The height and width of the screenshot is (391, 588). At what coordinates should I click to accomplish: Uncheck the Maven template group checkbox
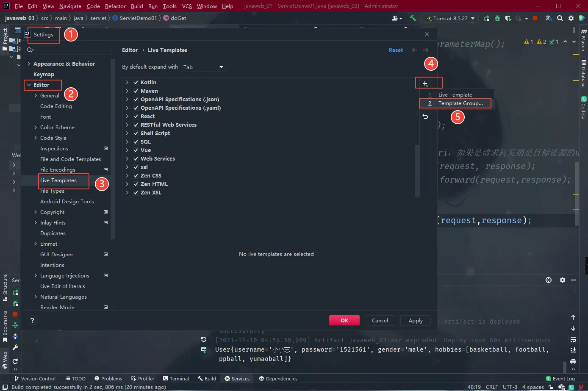click(x=136, y=91)
